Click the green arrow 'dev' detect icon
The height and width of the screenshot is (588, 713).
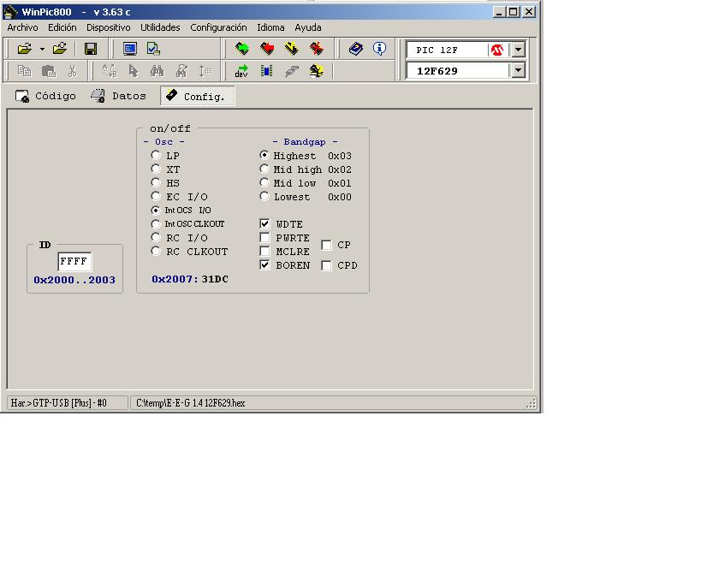[242, 71]
